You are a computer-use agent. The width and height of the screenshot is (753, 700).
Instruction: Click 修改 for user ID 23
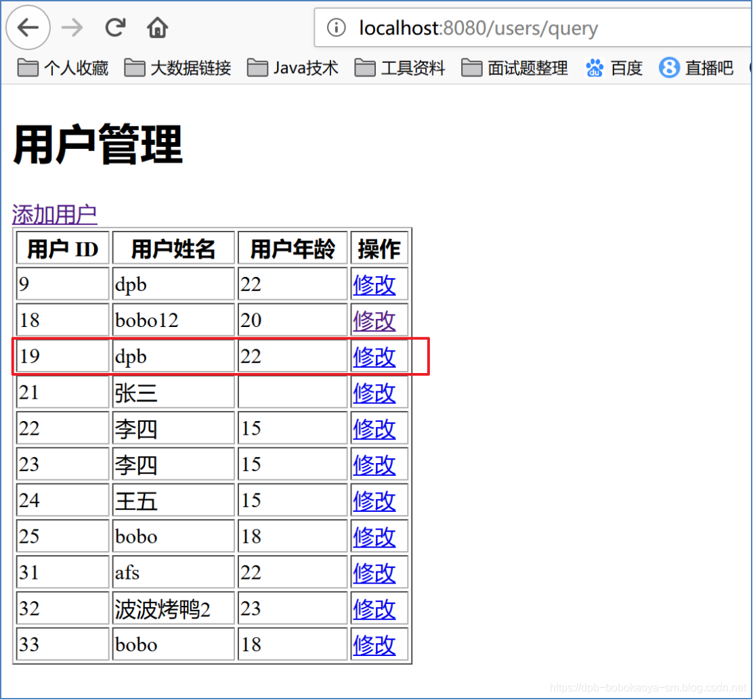374,464
